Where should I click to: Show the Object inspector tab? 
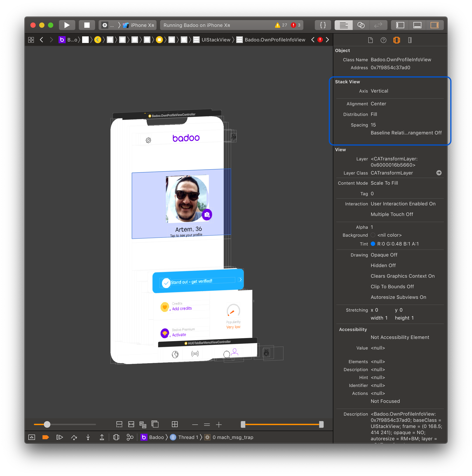click(x=396, y=40)
